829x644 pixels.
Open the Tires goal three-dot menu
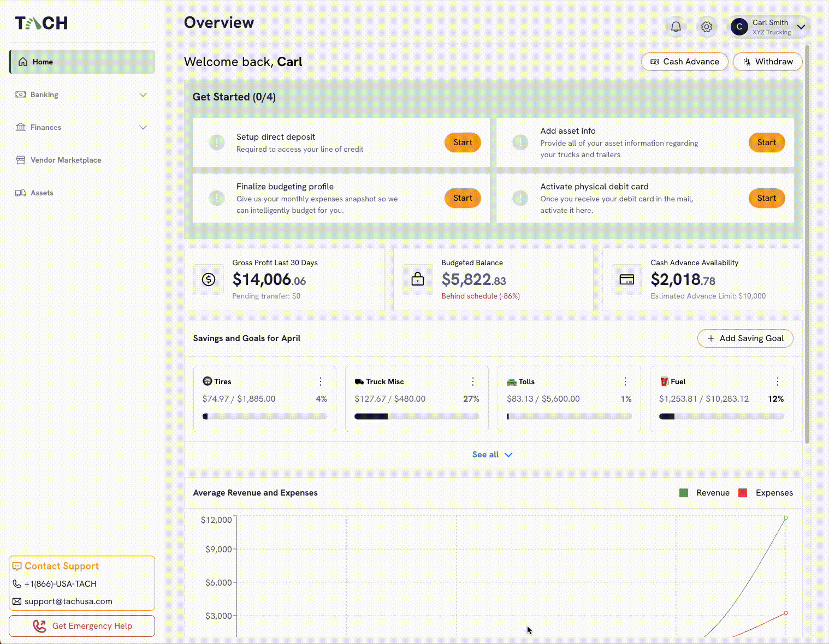(x=321, y=381)
